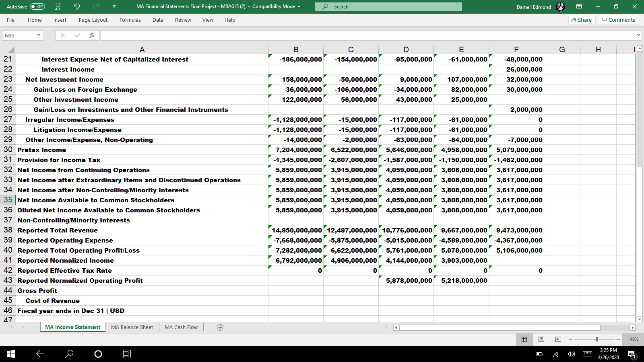This screenshot has height=362, width=644.
Task: Open Customize Quick Access Toolbar dropdown
Action: pos(114,6)
